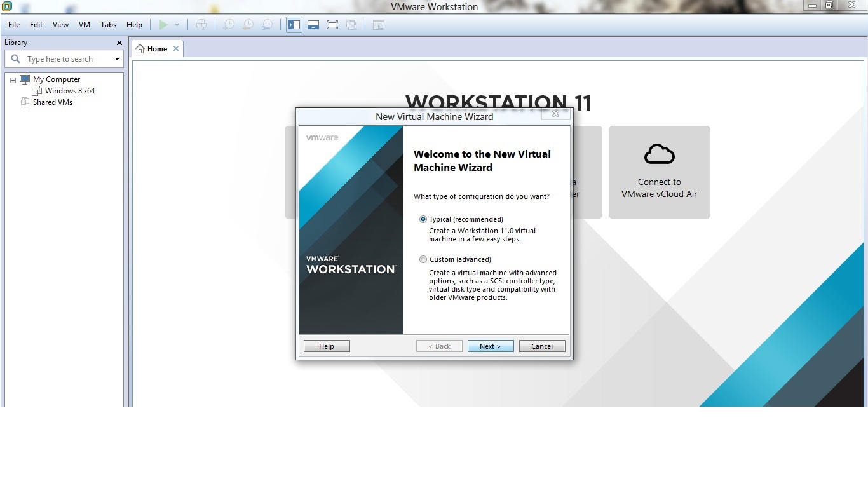
Task: Close the Library panel with its X
Action: click(119, 43)
